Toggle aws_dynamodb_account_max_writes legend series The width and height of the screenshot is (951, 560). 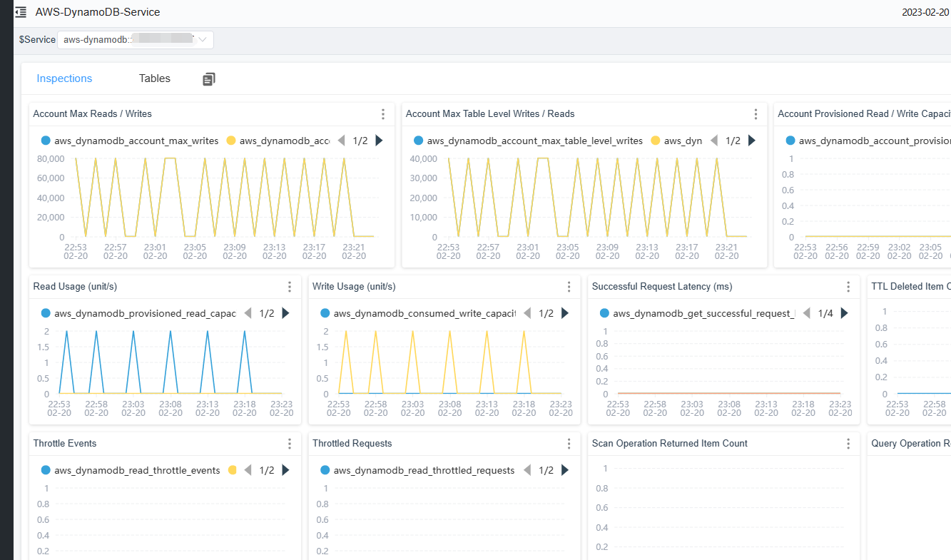click(130, 141)
